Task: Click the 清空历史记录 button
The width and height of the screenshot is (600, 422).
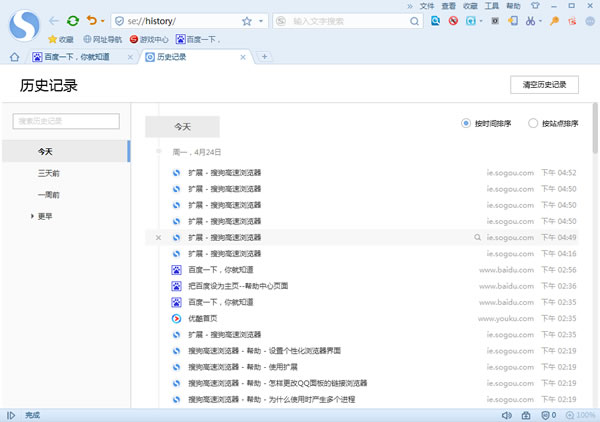Action: pyautogui.click(x=545, y=85)
